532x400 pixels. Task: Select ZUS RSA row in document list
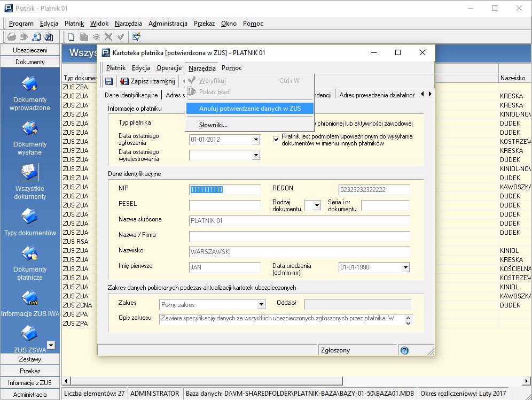(x=75, y=241)
